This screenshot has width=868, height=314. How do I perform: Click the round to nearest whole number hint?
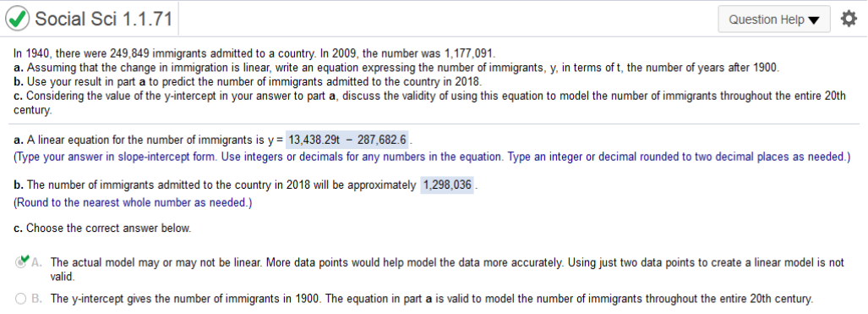point(133,202)
